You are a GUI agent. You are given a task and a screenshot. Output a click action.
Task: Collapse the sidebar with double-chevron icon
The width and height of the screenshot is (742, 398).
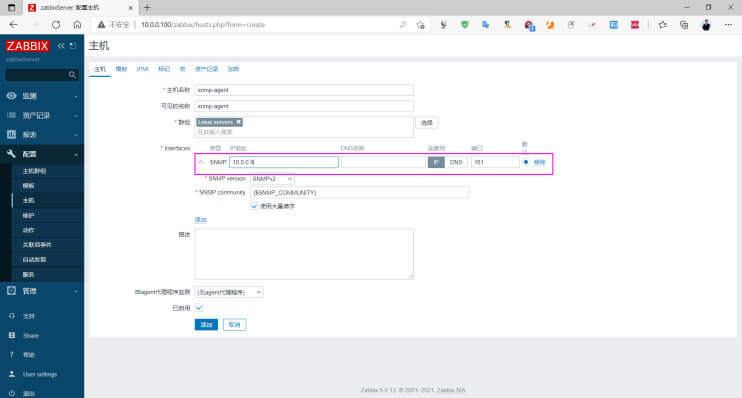pos(61,46)
